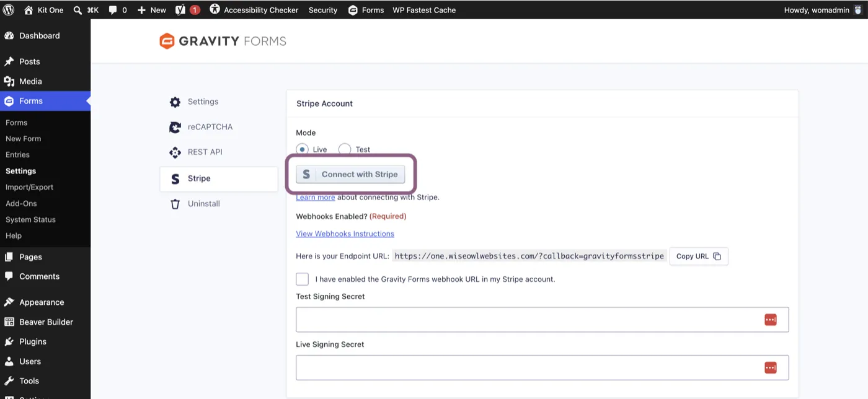Viewport: 868px width, 399px height.
Task: Click the Uninstall trash can icon
Action: (175, 204)
